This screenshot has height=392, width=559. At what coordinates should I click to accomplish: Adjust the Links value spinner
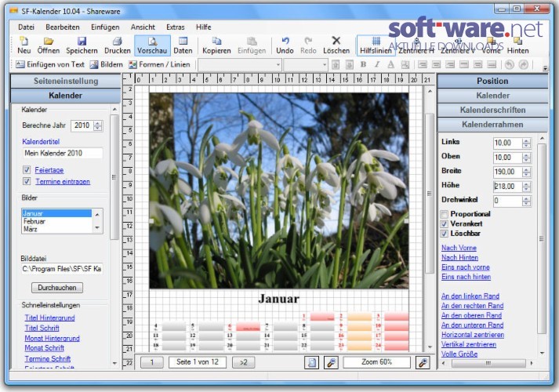[x=526, y=143]
